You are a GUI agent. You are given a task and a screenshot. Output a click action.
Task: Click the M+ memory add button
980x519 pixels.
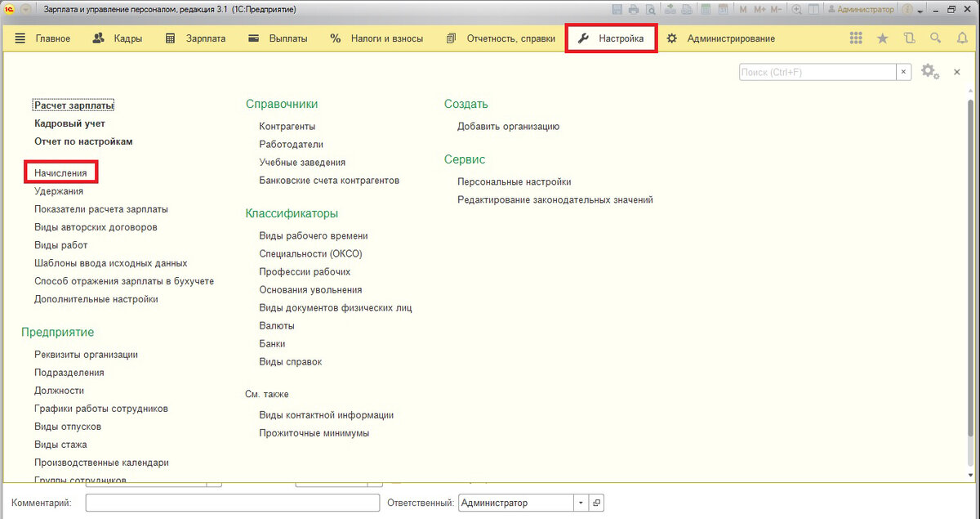[x=759, y=9]
